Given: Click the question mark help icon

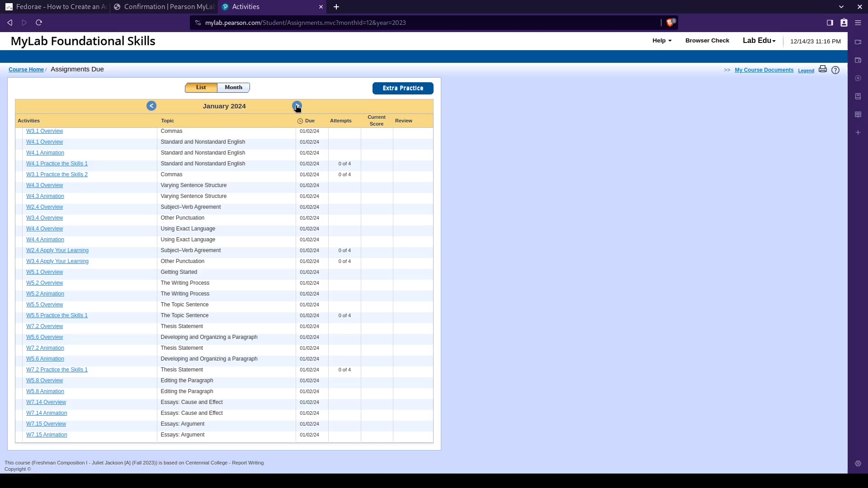Looking at the screenshot, I should point(835,70).
